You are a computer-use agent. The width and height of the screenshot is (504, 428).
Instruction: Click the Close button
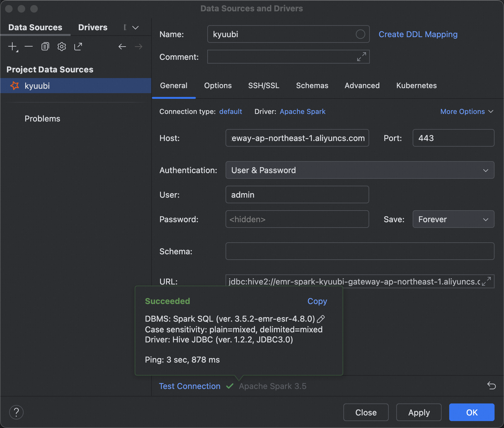pos(366,412)
